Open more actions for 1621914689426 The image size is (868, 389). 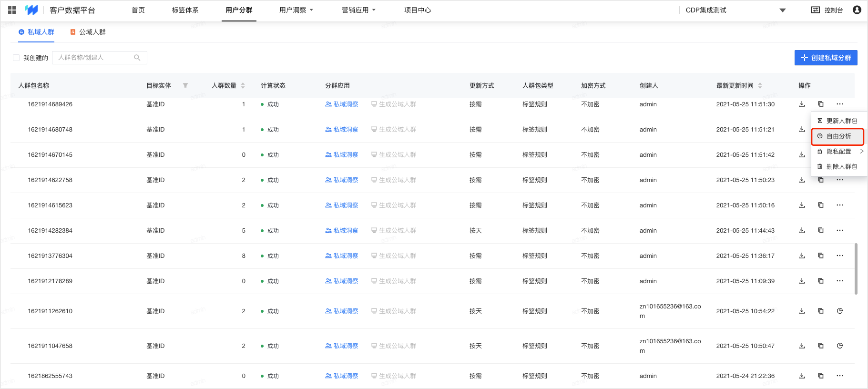[x=840, y=104]
